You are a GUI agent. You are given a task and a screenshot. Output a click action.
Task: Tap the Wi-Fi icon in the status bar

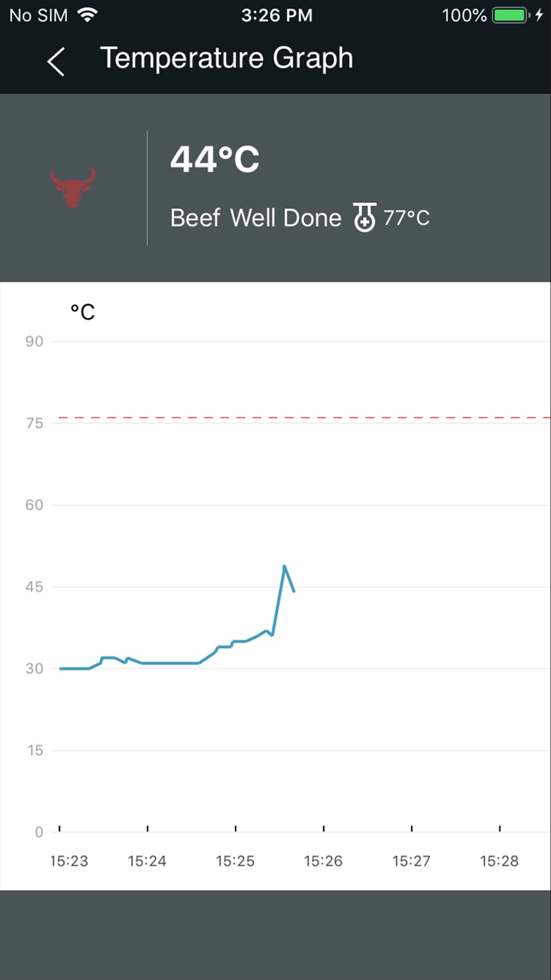point(87,15)
